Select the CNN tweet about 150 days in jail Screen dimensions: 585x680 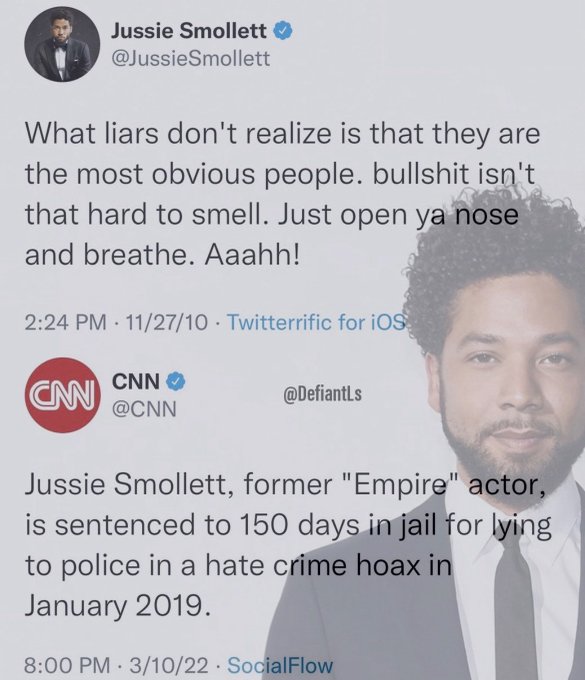pyautogui.click(x=288, y=545)
